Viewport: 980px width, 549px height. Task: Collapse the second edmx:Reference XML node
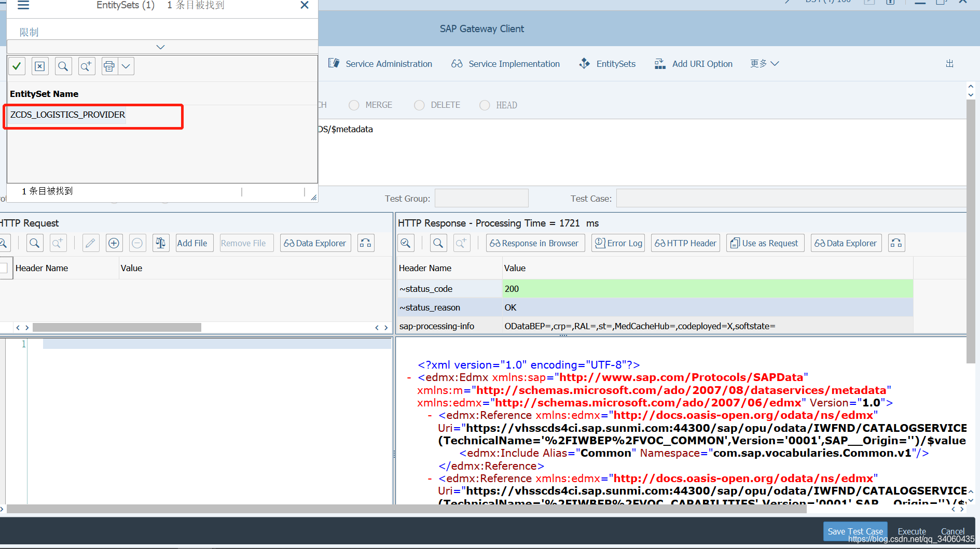(430, 478)
